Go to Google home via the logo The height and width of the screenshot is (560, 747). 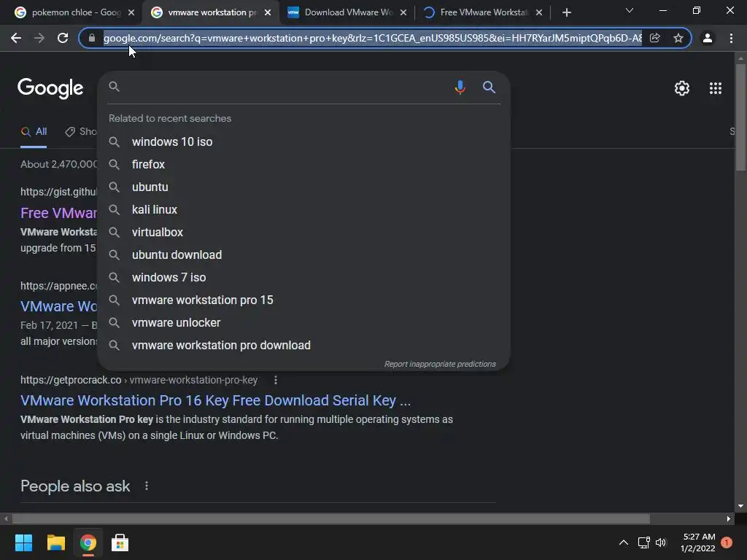point(50,88)
